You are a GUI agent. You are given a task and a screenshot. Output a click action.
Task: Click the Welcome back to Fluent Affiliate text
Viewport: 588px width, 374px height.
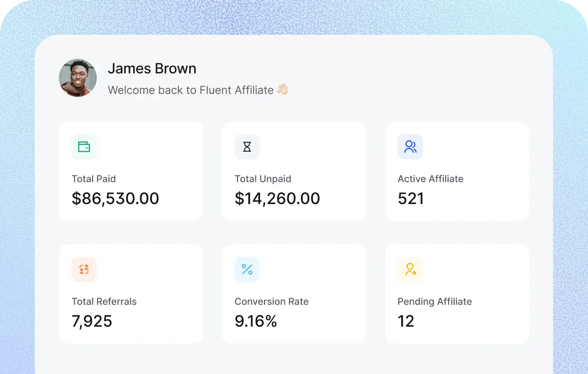(x=191, y=90)
